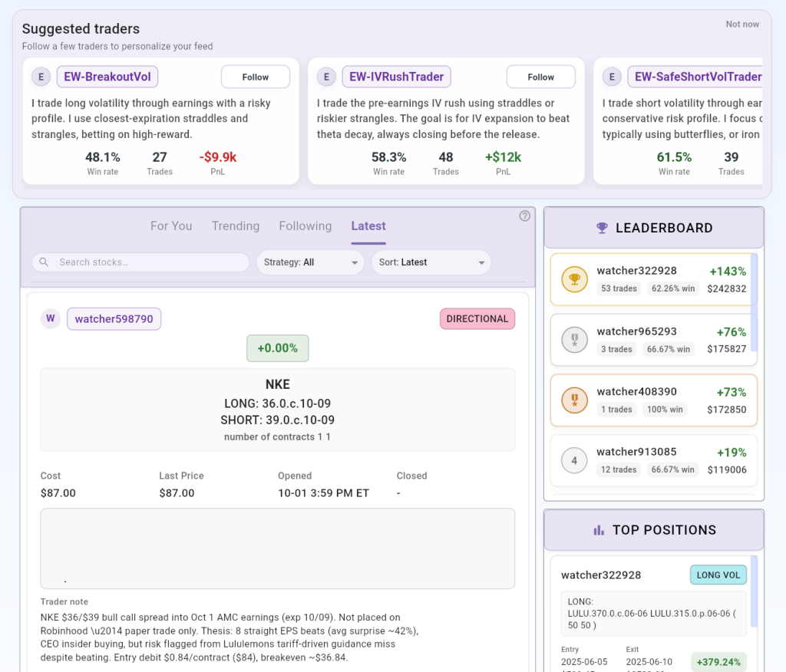
Task: Open the EW-BreakoutVol profile chip
Action: tap(107, 77)
